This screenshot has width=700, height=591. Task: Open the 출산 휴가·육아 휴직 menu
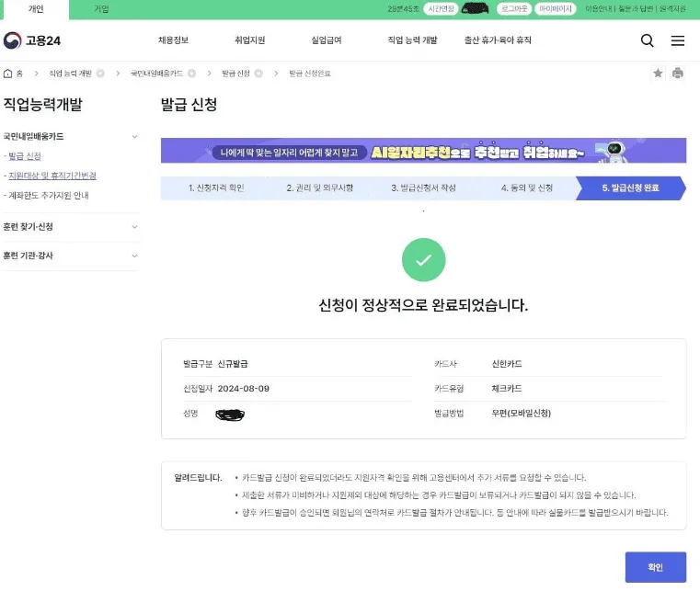tap(498, 40)
